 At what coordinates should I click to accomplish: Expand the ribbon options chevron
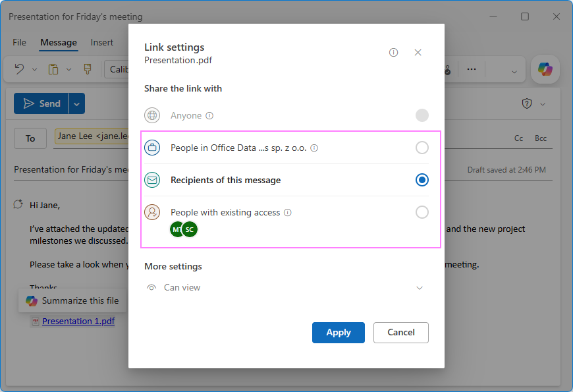[514, 72]
